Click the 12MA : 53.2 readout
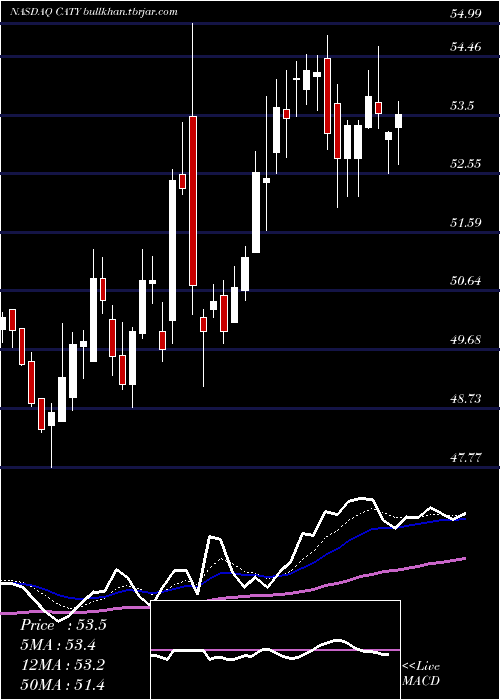This screenshot has width=500, height=700. 62,664
